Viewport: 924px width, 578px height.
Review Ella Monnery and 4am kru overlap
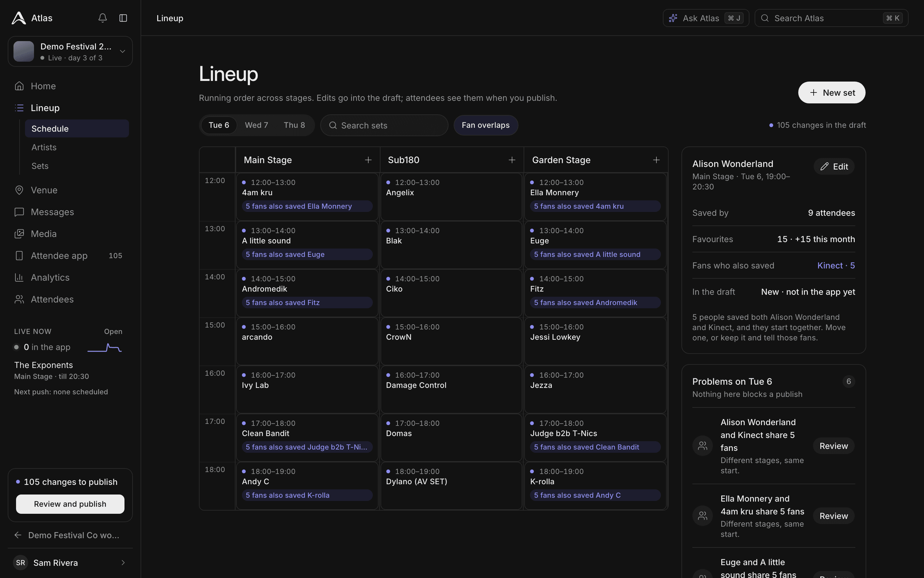[834, 516]
